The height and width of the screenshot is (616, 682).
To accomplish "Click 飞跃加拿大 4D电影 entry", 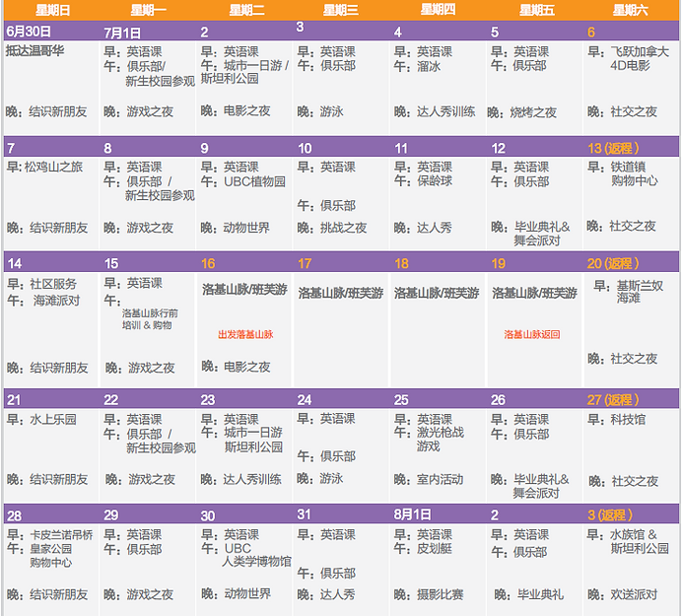I will coord(629,59).
